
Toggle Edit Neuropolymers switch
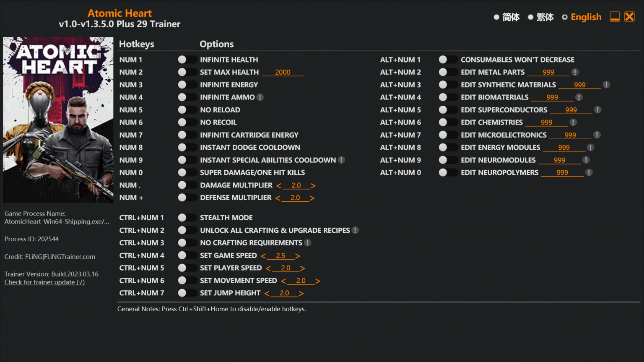448,172
